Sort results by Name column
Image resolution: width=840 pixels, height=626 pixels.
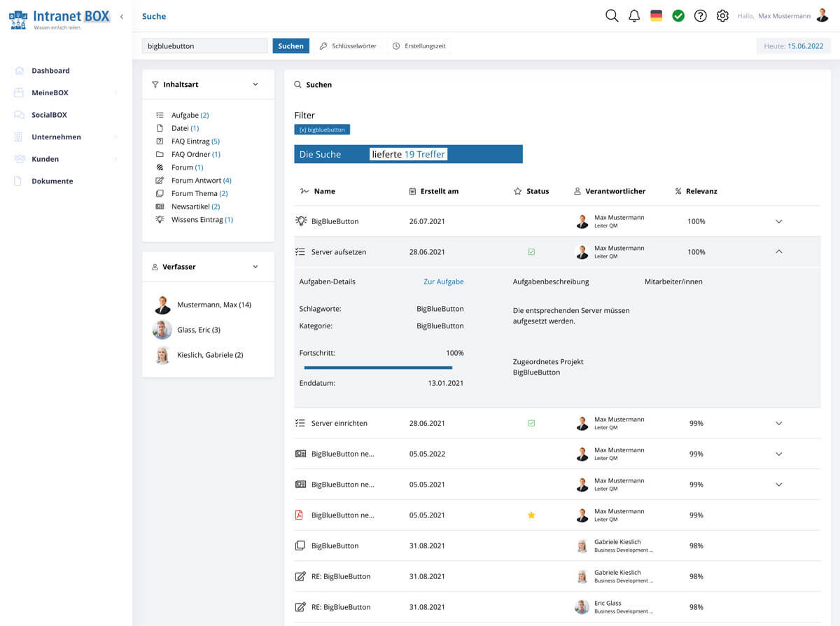[318, 191]
